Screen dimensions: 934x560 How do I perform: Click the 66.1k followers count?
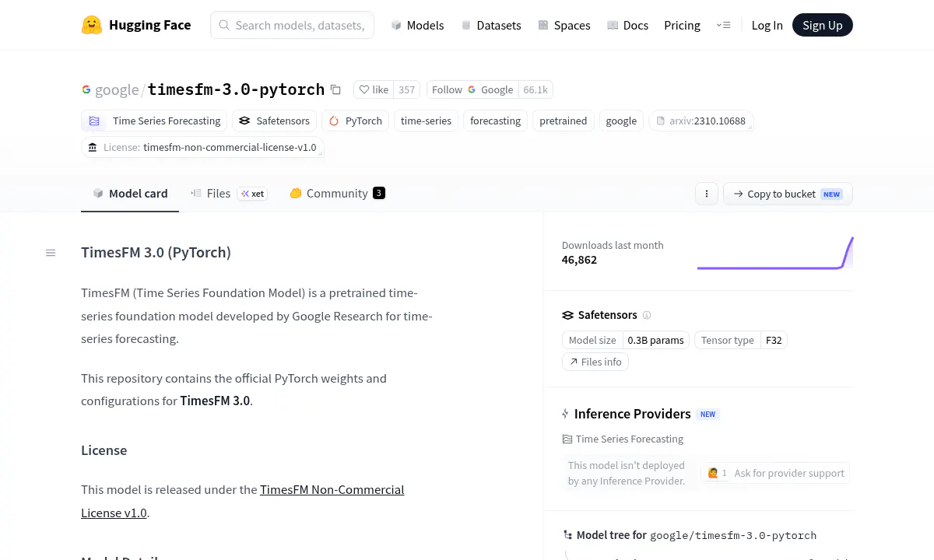[x=535, y=89]
